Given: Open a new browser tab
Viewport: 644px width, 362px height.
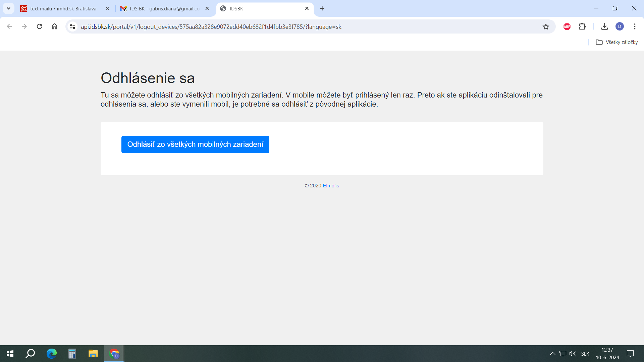Looking at the screenshot, I should click(322, 8).
